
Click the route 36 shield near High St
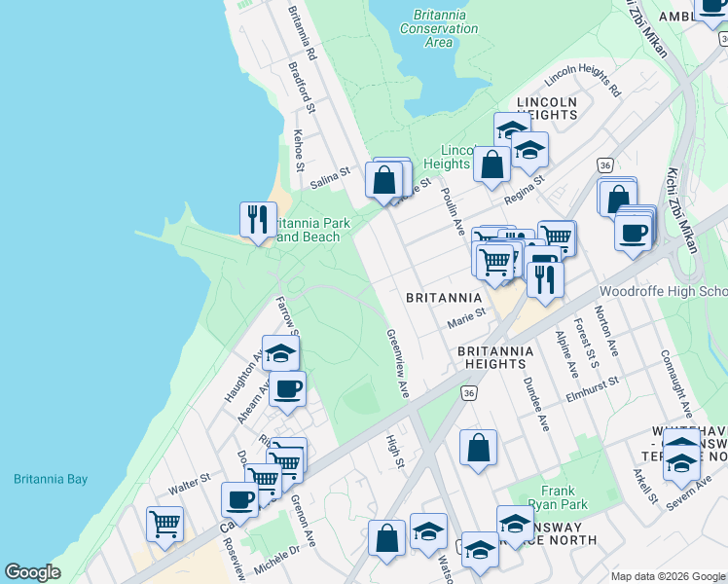coord(469,393)
